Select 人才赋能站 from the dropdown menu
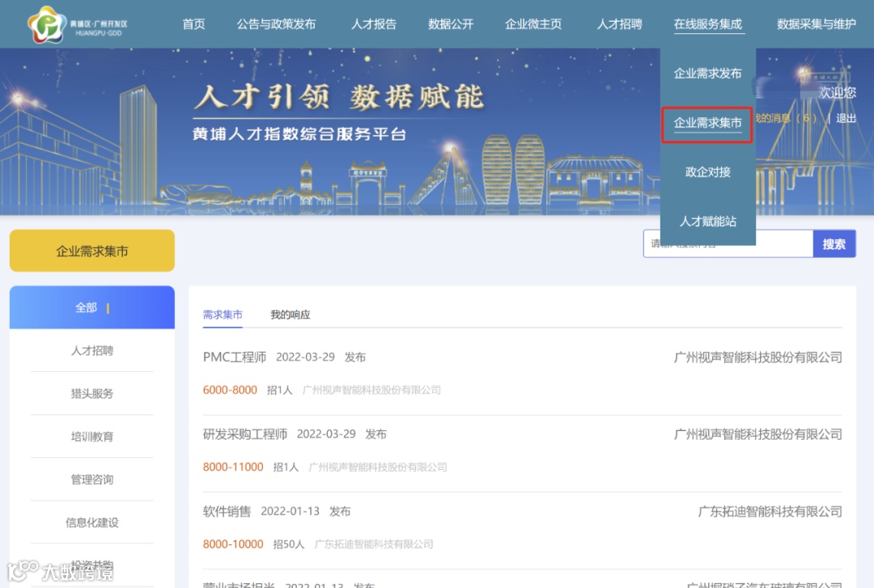 [708, 222]
